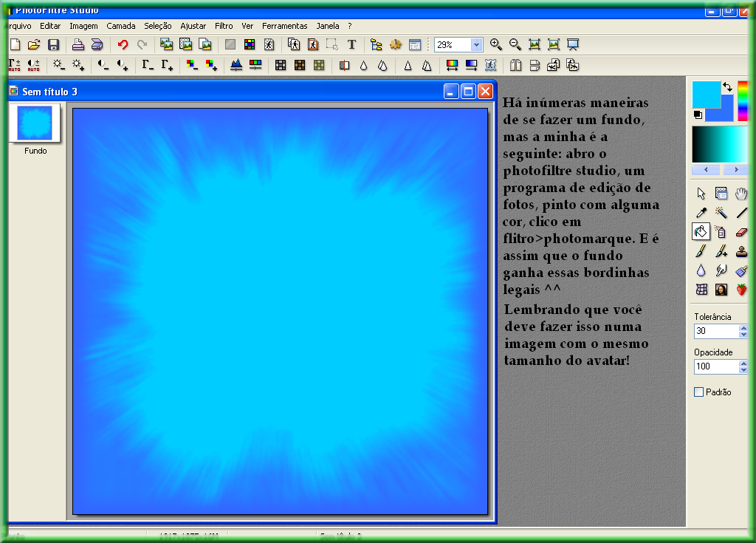
Task: Select the Paint Bucket fill tool
Action: coord(701,232)
